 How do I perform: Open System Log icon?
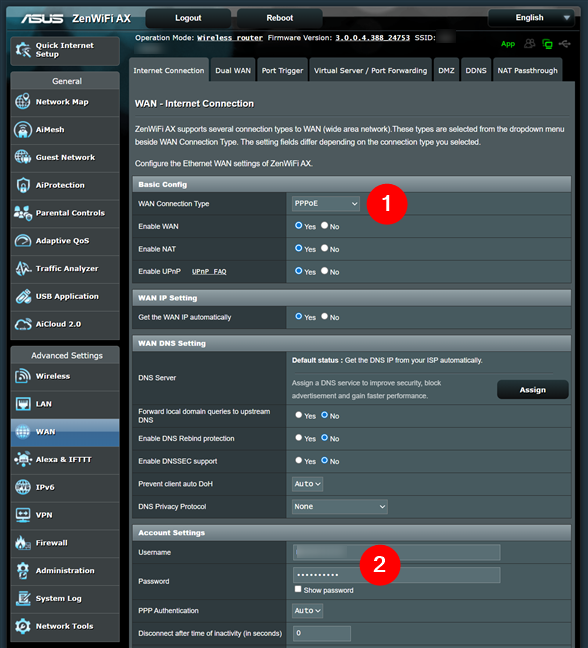pos(23,598)
